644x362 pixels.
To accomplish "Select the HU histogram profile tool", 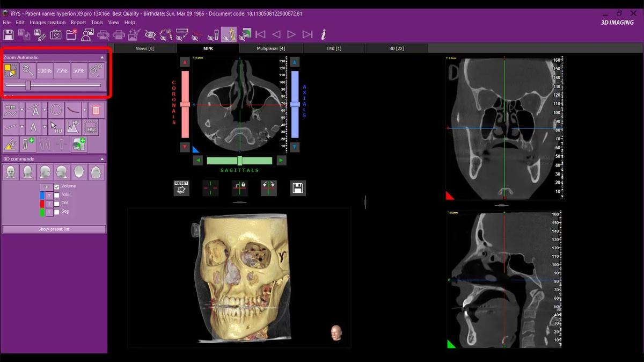I will tap(73, 127).
